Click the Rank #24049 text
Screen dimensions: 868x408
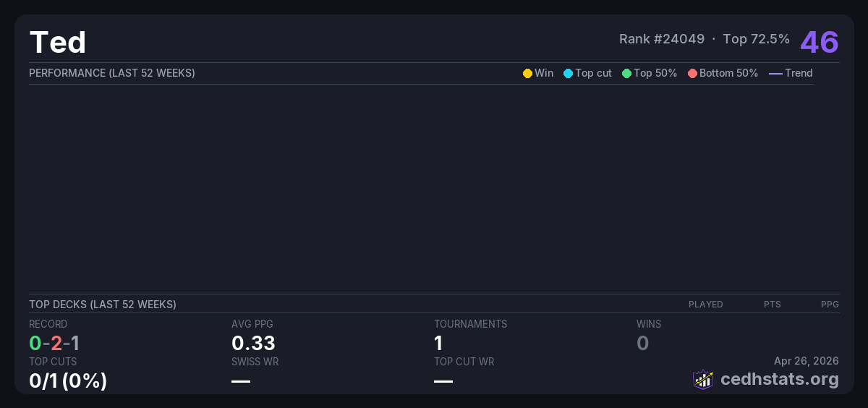662,39
